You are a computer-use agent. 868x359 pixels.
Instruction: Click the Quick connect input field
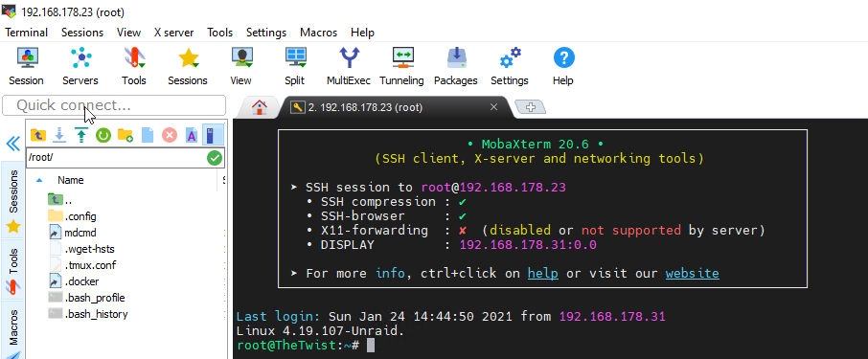coord(114,105)
